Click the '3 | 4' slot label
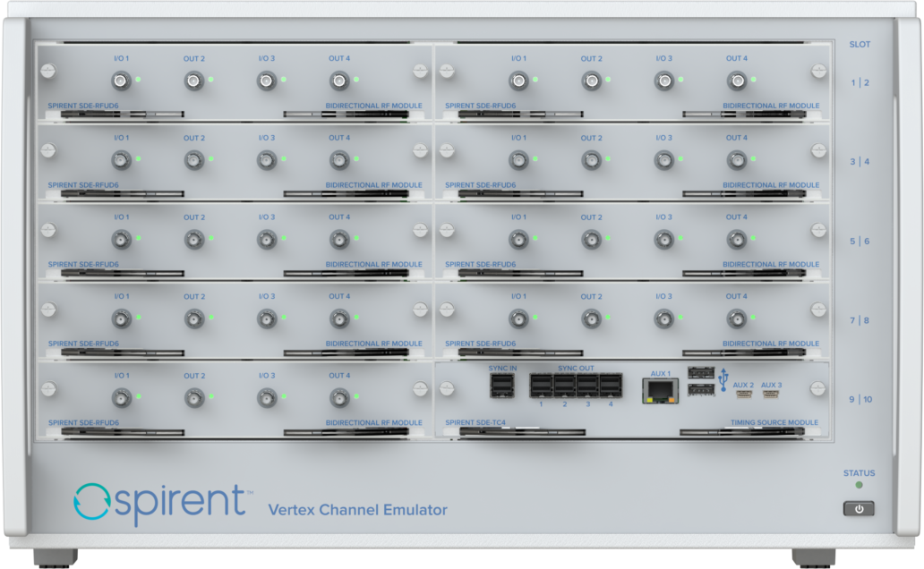The width and height of the screenshot is (924, 569). pos(860,161)
